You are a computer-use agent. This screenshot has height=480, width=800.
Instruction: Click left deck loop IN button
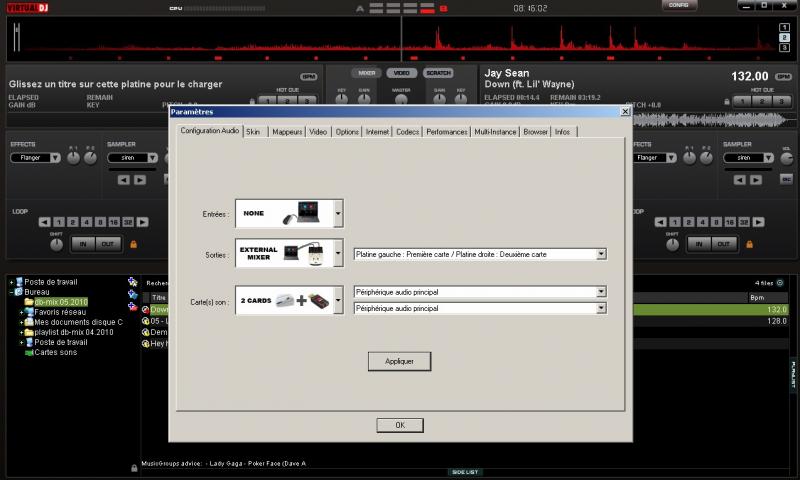83,244
